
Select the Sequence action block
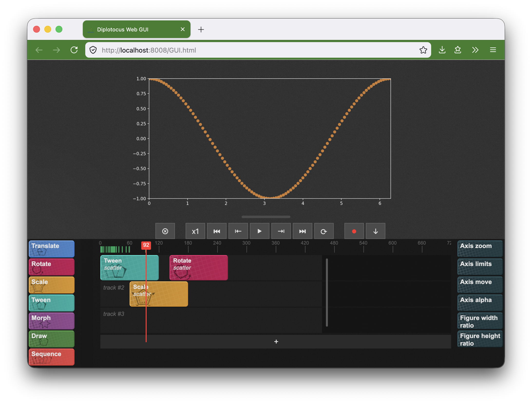(52, 357)
